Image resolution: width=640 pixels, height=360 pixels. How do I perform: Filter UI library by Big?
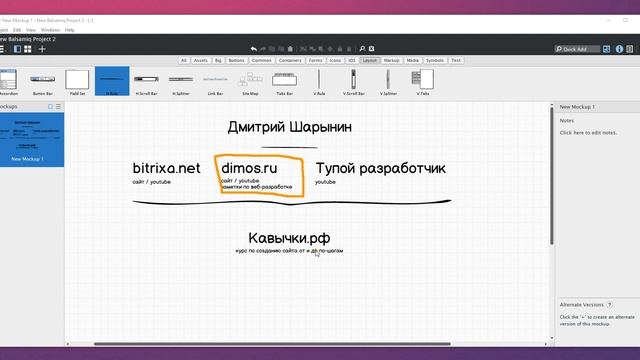pyautogui.click(x=218, y=60)
